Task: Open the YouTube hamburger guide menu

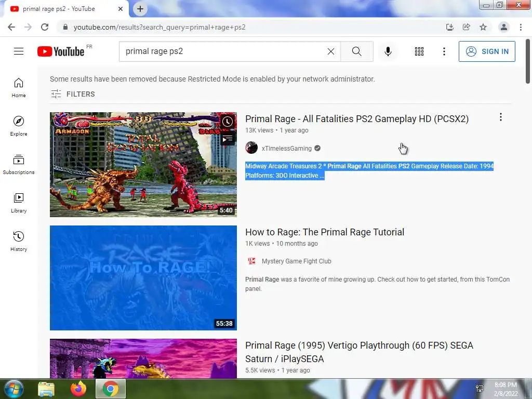Action: click(19, 51)
